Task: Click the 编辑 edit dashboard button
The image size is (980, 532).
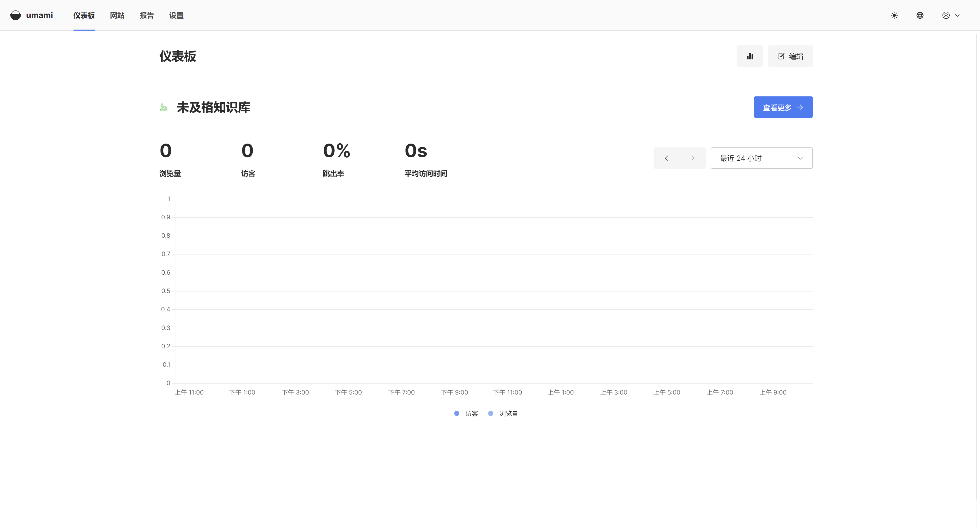Action: coord(790,56)
